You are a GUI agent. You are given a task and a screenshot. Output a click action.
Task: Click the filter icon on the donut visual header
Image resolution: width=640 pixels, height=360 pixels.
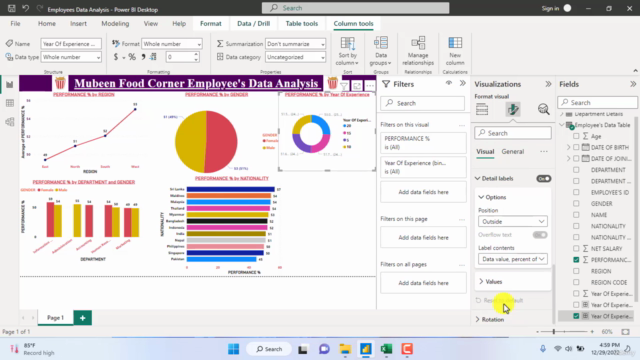(x=344, y=86)
